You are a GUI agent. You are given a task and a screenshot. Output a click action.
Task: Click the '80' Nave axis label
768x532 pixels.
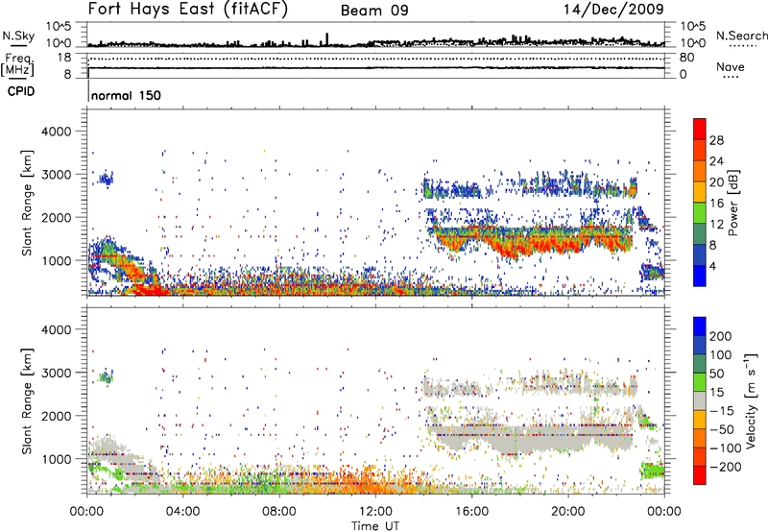coord(686,58)
